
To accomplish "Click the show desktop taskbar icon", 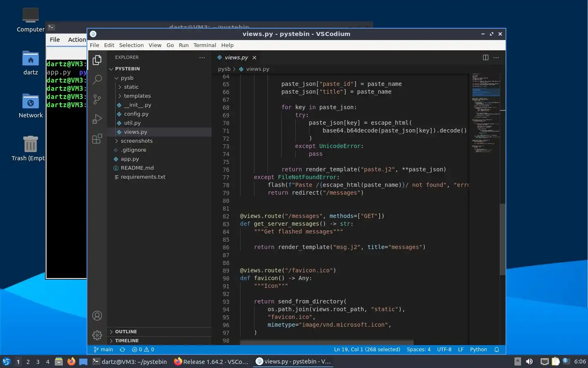I will coord(83,361).
